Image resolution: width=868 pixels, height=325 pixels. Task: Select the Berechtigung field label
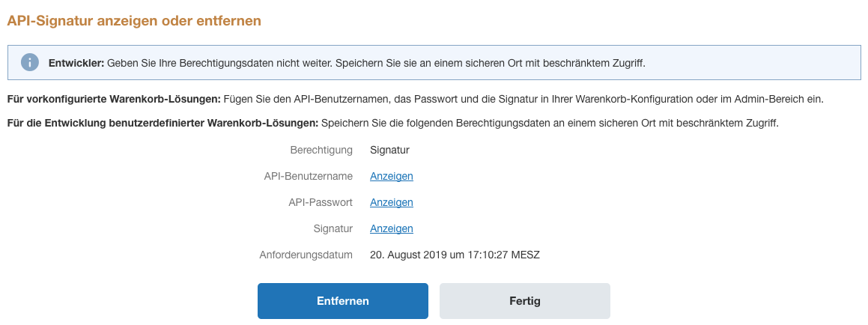coord(321,150)
